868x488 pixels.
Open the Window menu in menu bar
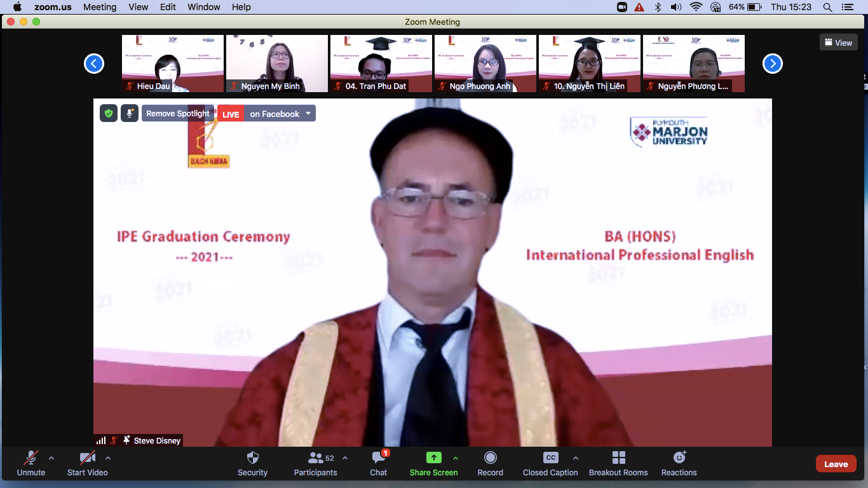pyautogui.click(x=203, y=7)
